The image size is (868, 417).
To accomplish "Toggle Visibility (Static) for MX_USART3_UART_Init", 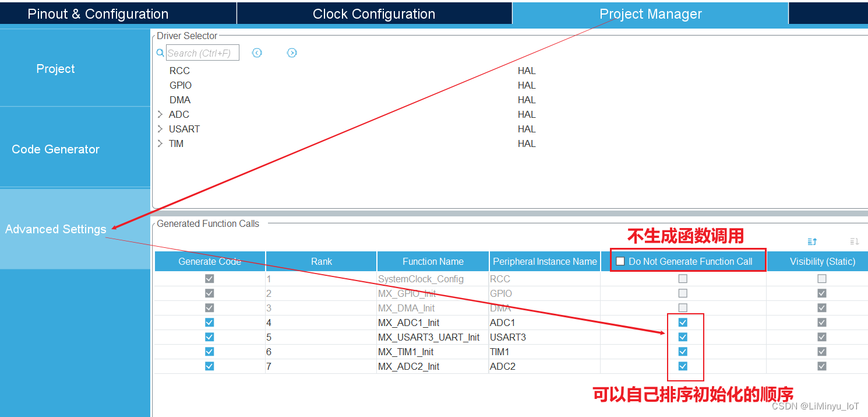I will click(x=821, y=337).
